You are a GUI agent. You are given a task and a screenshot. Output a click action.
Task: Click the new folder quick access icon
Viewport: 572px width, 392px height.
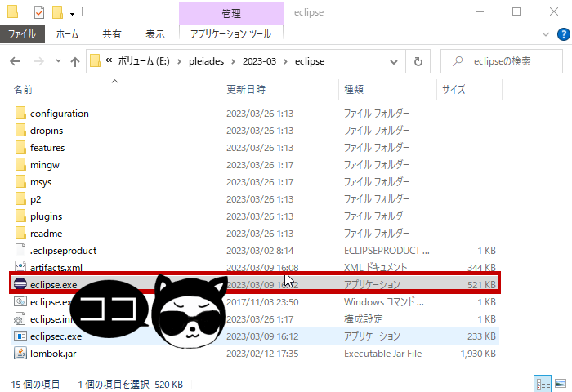(57, 12)
